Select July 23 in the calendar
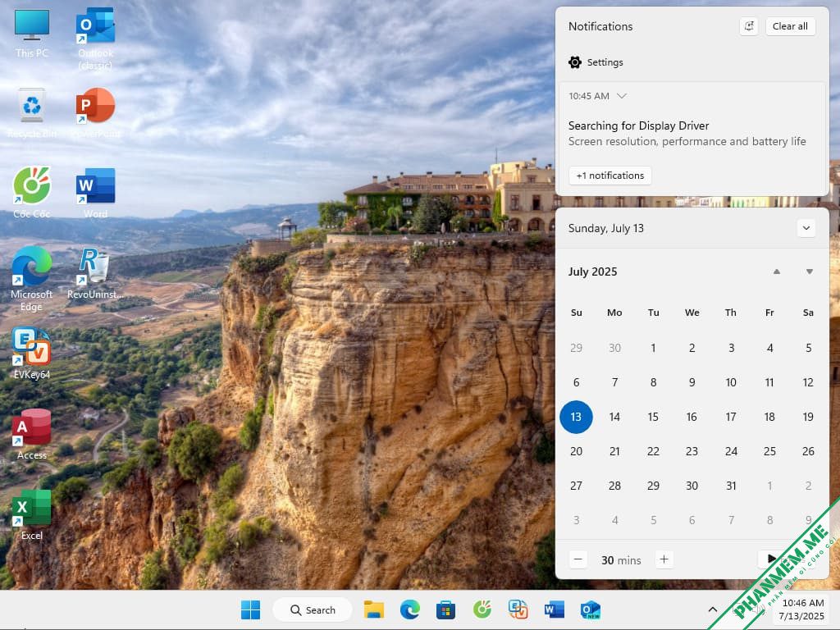 pyautogui.click(x=692, y=451)
